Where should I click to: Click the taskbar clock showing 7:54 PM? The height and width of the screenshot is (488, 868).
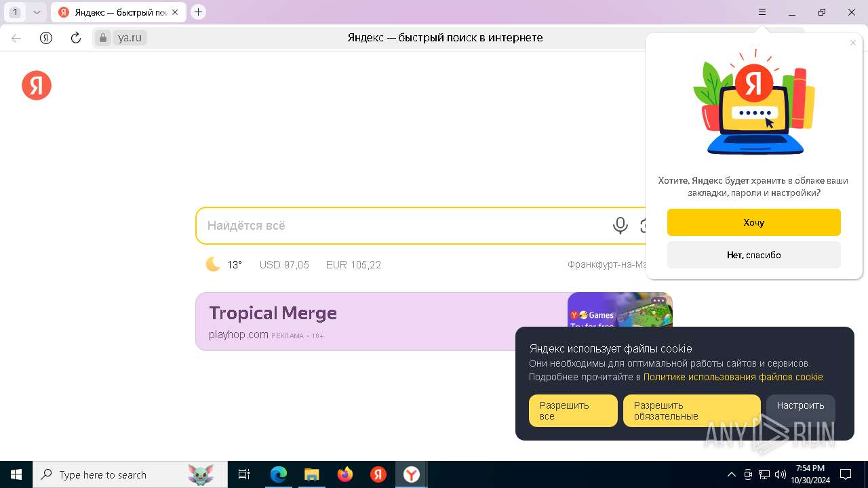click(x=810, y=474)
